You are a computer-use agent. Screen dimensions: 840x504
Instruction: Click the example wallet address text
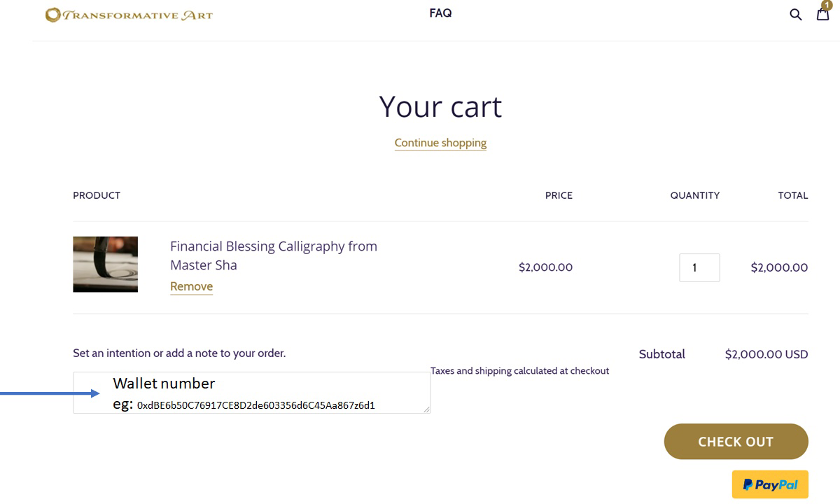pyautogui.click(x=256, y=405)
